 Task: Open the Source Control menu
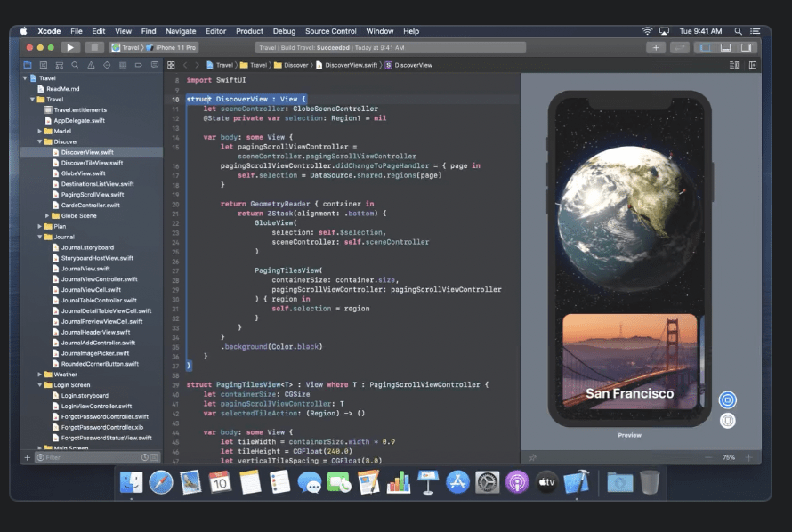(330, 31)
